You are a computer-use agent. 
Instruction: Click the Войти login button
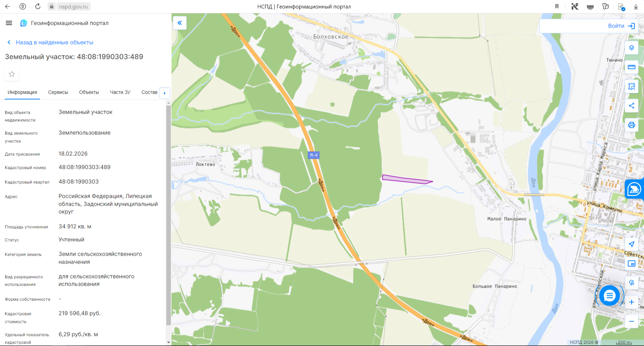tap(621, 26)
